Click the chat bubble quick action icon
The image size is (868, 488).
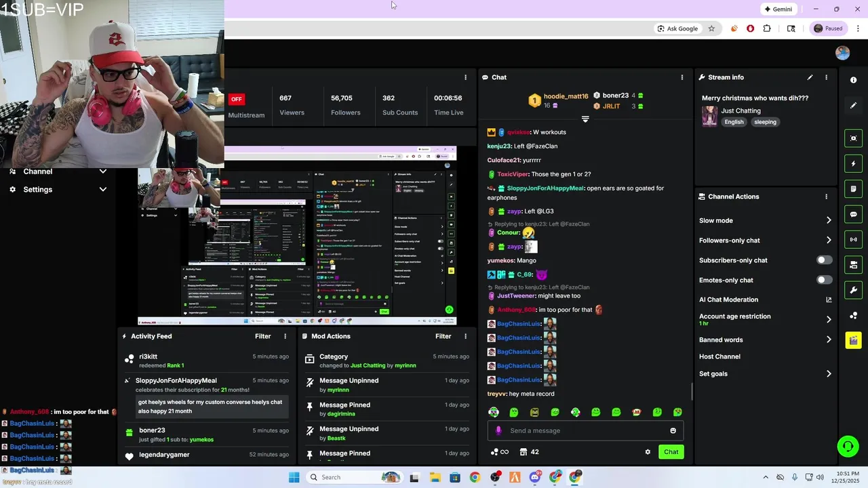pos(853,214)
